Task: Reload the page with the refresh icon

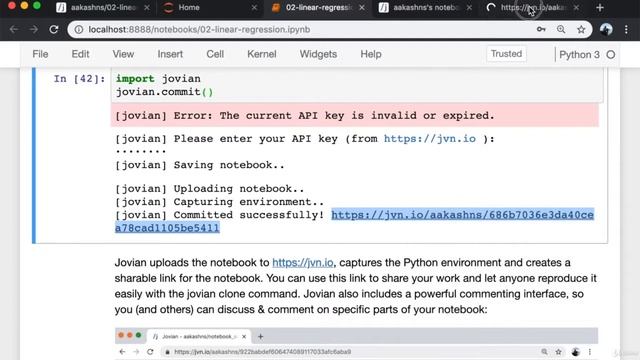Action: pyautogui.click(x=54, y=29)
